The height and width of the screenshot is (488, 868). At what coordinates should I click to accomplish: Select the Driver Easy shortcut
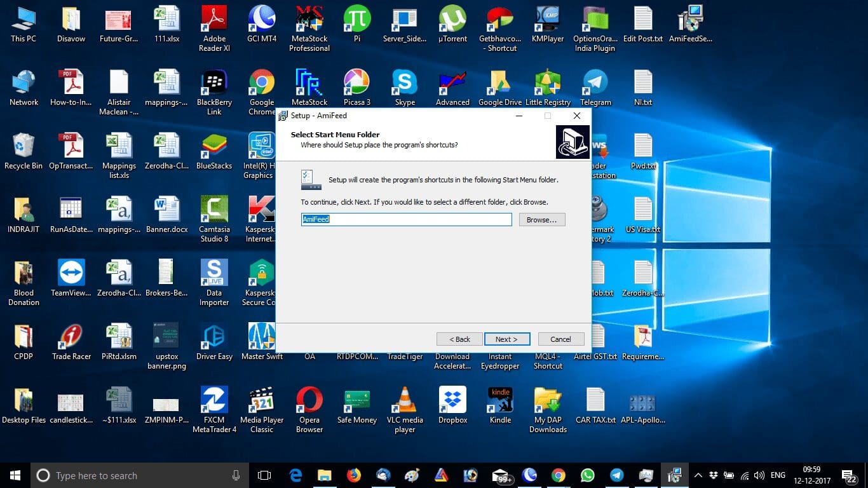214,341
